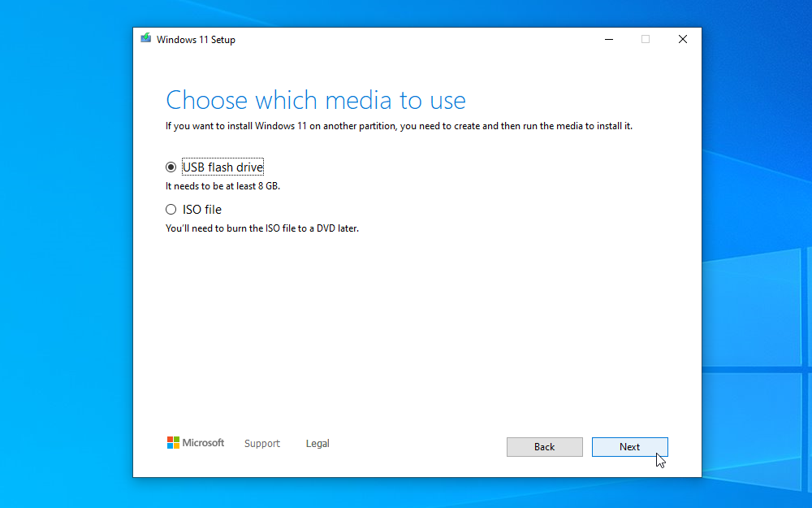Click the Windows 11 Setup title bar icon

tap(146, 38)
